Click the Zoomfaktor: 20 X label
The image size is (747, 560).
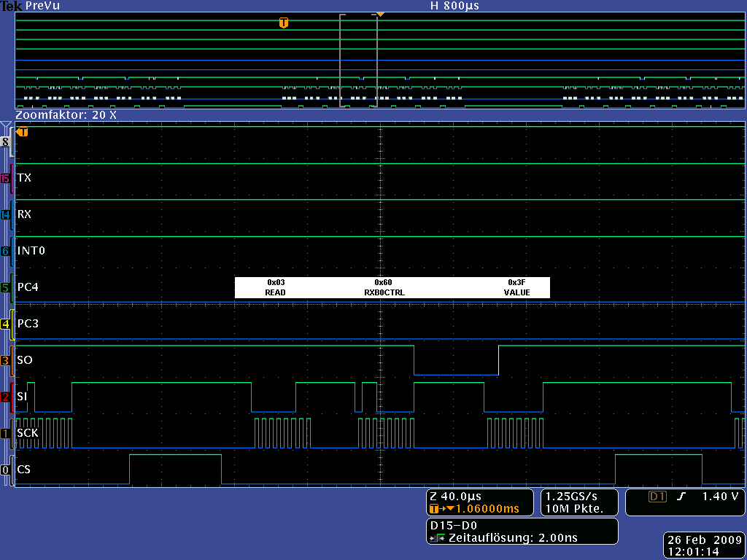[66, 115]
